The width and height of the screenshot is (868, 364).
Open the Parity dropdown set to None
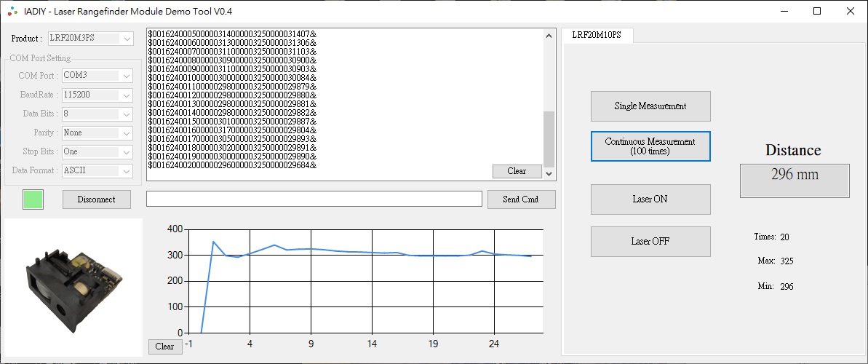point(97,132)
